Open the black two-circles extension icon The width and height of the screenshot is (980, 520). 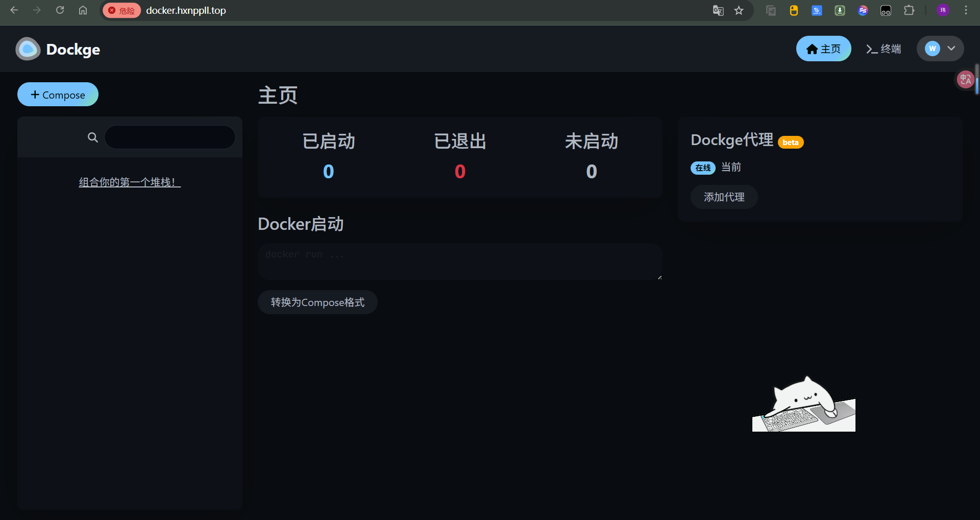tap(886, 10)
